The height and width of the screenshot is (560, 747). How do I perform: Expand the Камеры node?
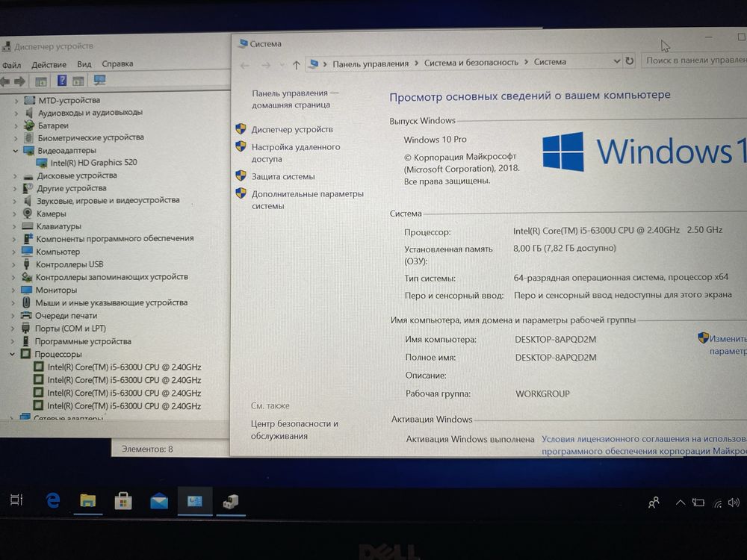click(x=15, y=214)
